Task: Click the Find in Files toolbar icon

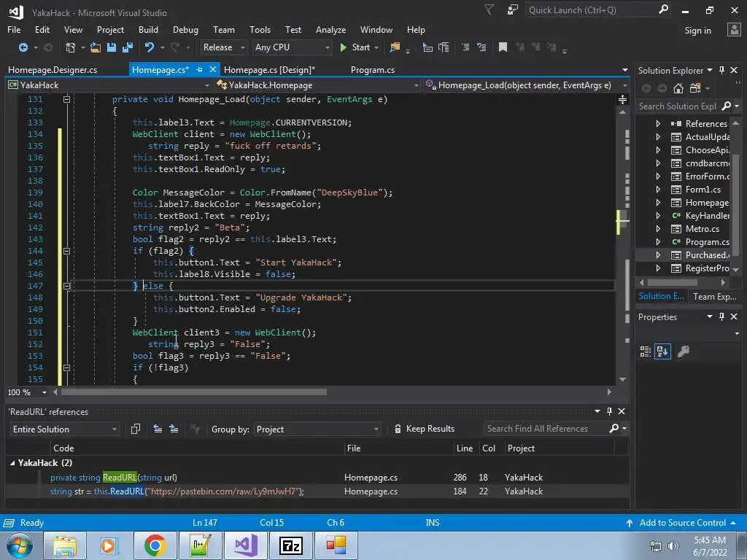Action: [x=395, y=47]
